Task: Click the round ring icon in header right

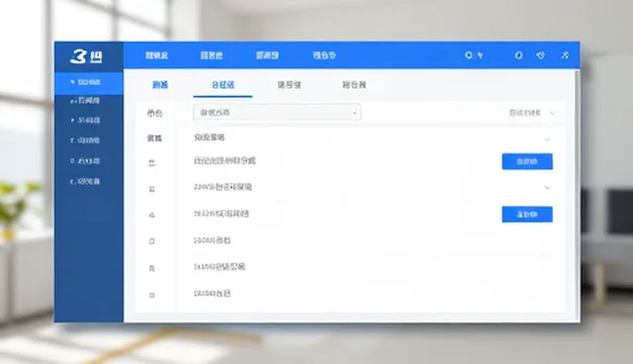Action: coord(518,54)
